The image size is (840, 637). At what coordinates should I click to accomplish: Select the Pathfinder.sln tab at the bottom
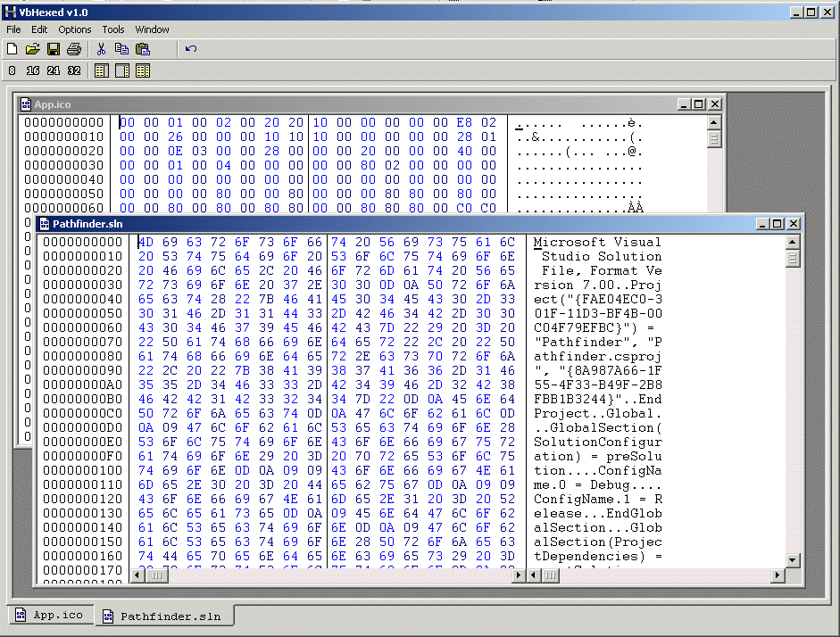point(161,616)
